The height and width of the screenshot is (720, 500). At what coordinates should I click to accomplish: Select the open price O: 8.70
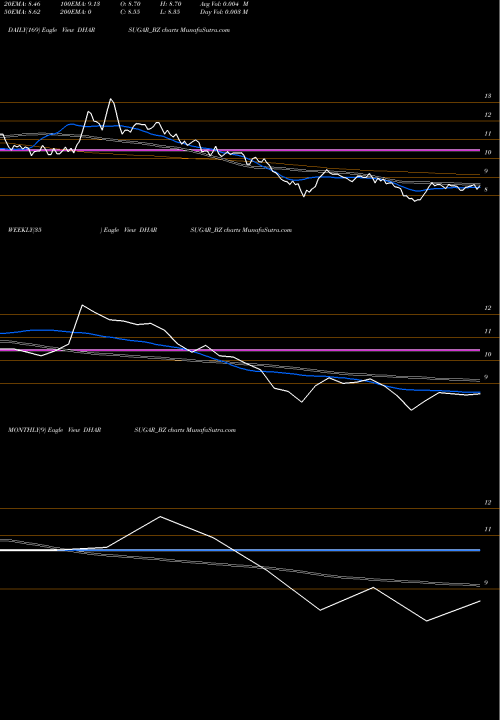pyautogui.click(x=130, y=4)
